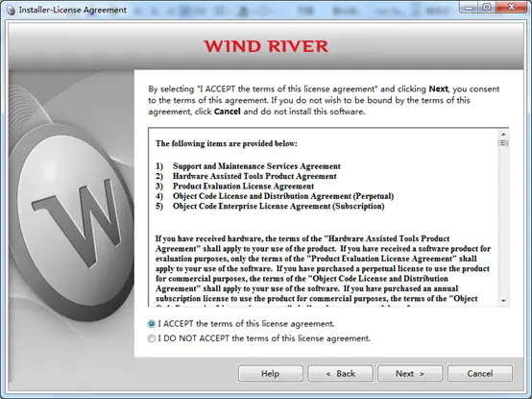Go to the previous step with Back
This screenshot has height=399, width=532.
click(340, 374)
